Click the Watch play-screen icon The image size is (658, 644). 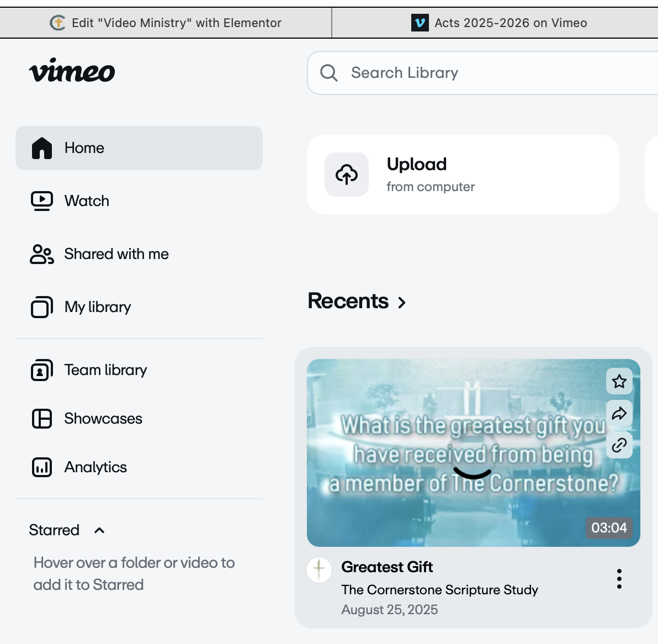pyautogui.click(x=42, y=201)
